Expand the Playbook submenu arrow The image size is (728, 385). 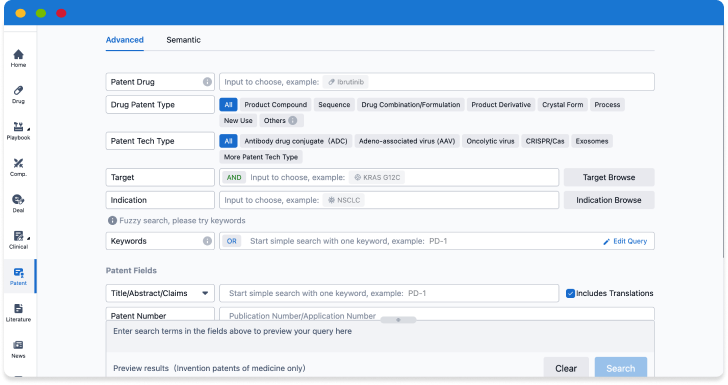pyautogui.click(x=29, y=129)
